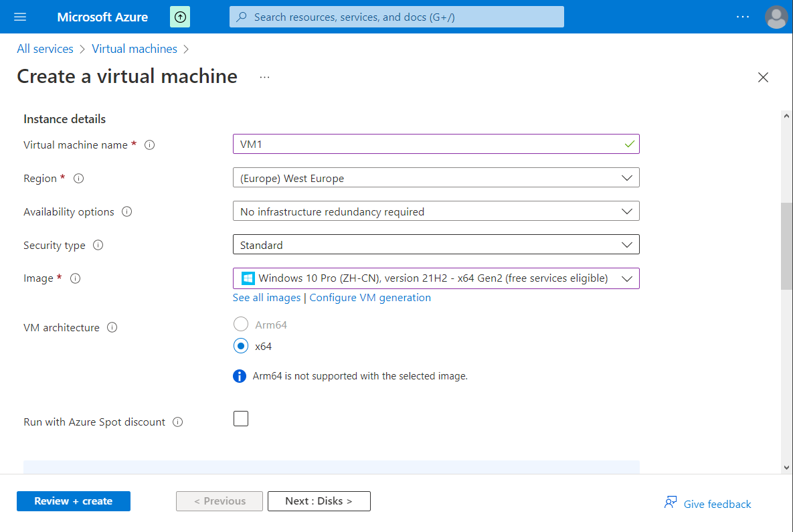Click the Microsoft Azure home logo text

(102, 17)
